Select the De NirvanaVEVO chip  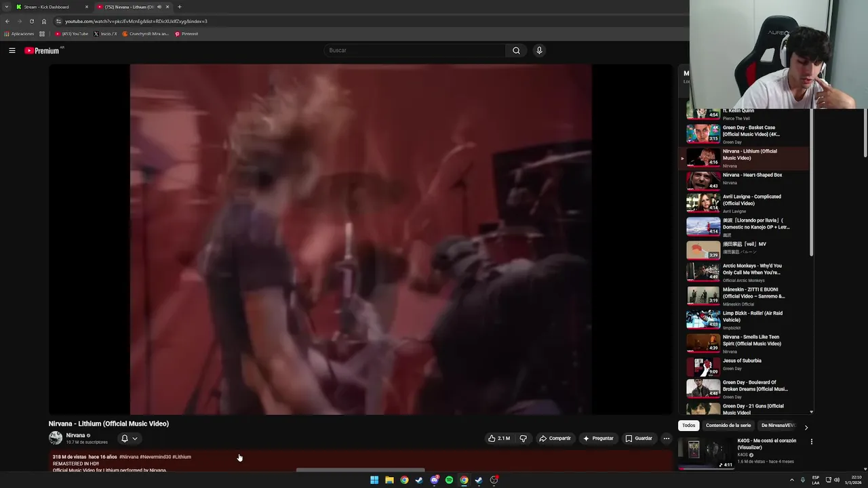tap(778, 426)
